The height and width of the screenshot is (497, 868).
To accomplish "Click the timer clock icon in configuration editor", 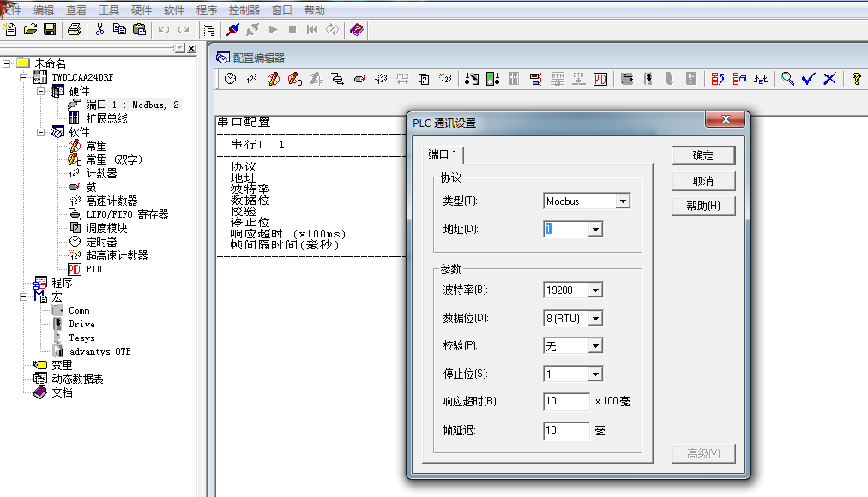I will [x=230, y=79].
